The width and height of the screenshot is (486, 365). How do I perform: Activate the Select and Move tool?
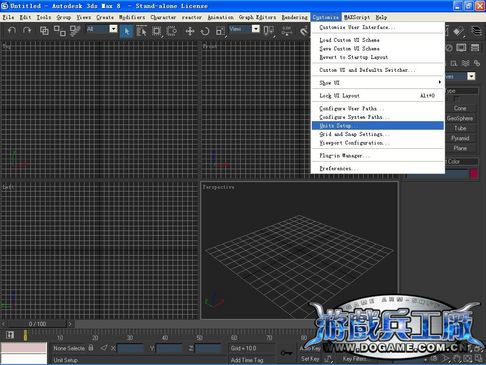click(x=190, y=31)
